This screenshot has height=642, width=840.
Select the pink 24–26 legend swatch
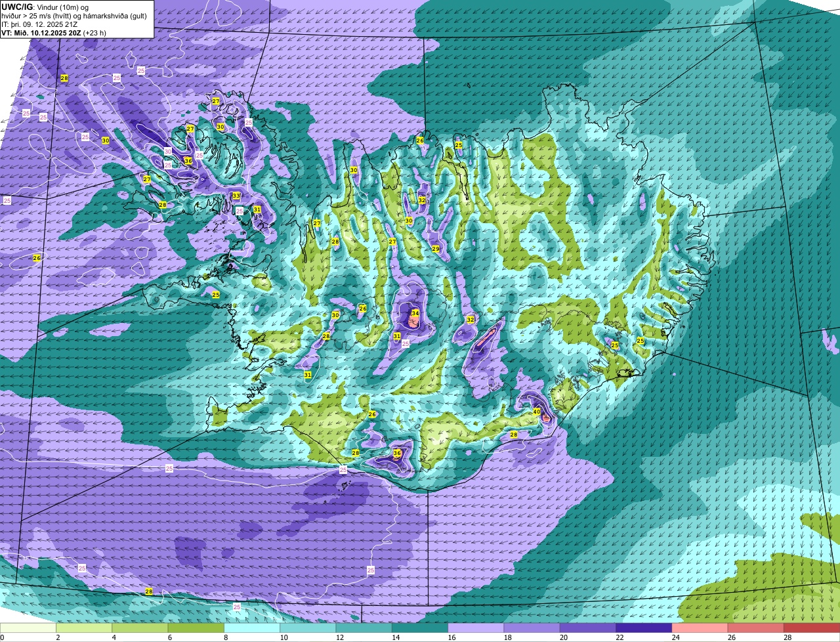click(x=700, y=628)
